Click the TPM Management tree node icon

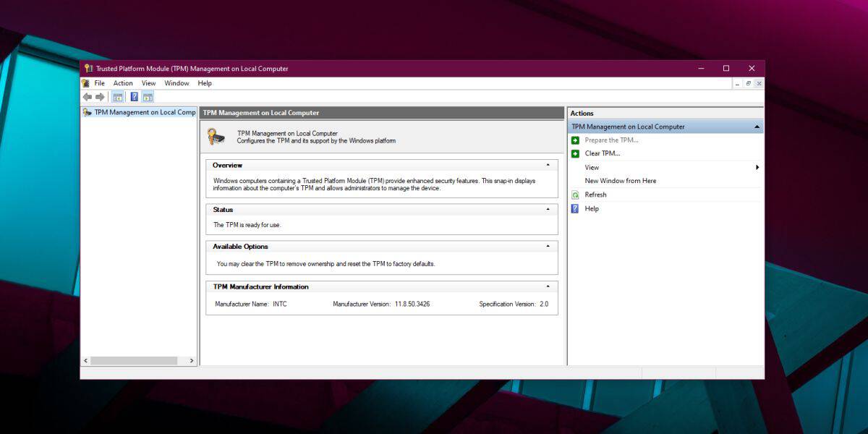[x=88, y=112]
